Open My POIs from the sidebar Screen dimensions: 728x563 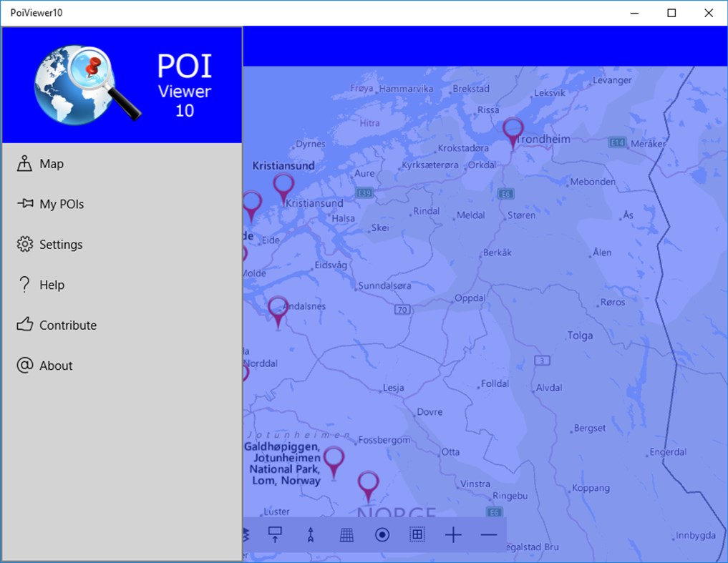[x=61, y=204]
